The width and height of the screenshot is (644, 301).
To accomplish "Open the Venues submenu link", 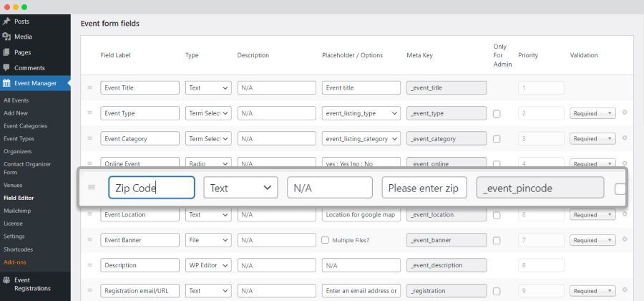I will pyautogui.click(x=13, y=185).
